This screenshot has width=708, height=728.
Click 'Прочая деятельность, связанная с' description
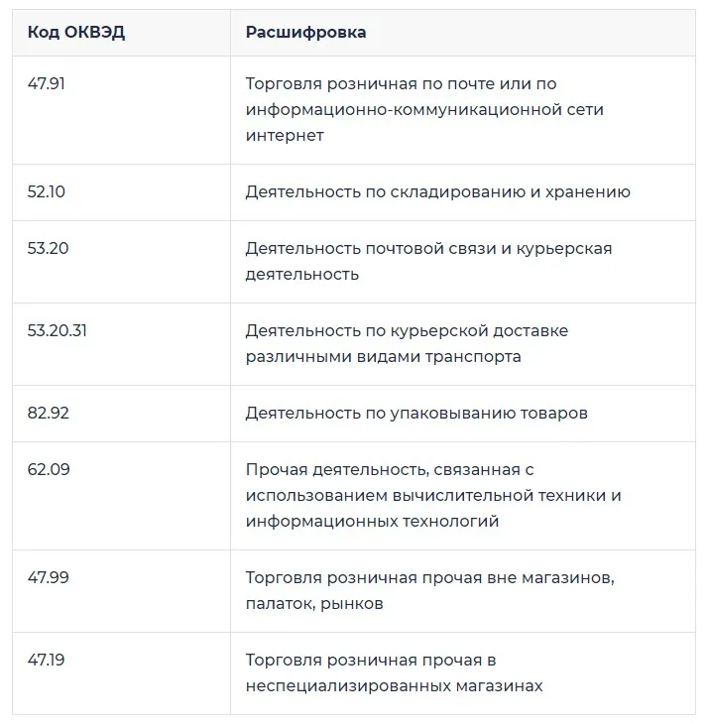tap(390, 469)
